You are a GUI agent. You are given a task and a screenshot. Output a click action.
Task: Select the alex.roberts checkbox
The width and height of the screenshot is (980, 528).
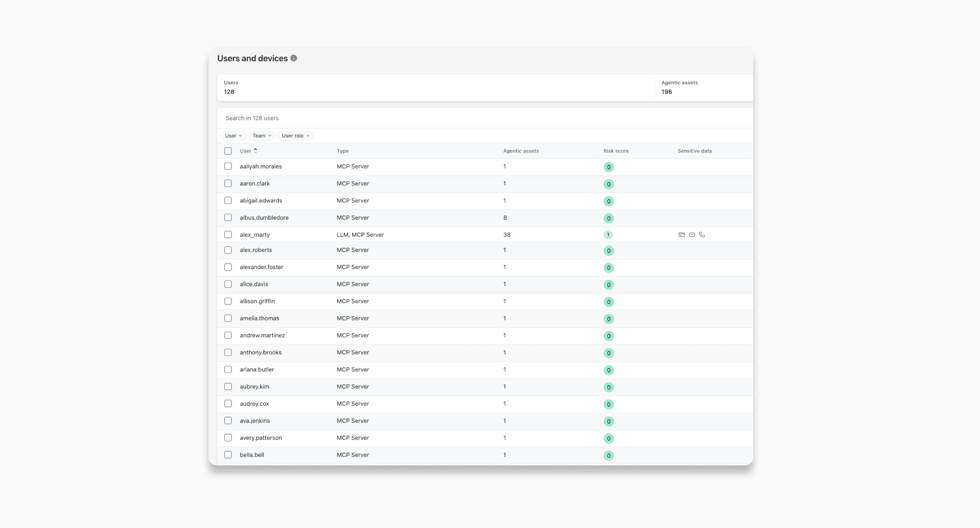[x=228, y=250]
